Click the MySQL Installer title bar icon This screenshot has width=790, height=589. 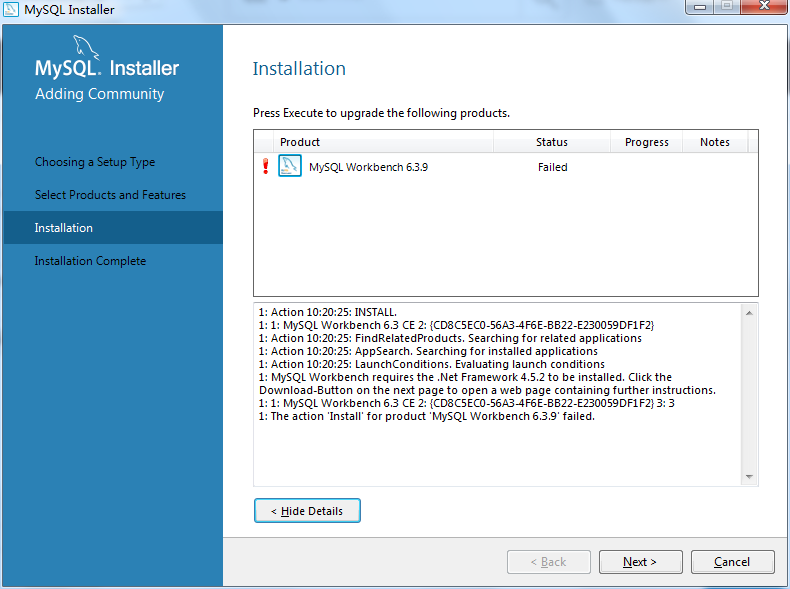coord(11,9)
